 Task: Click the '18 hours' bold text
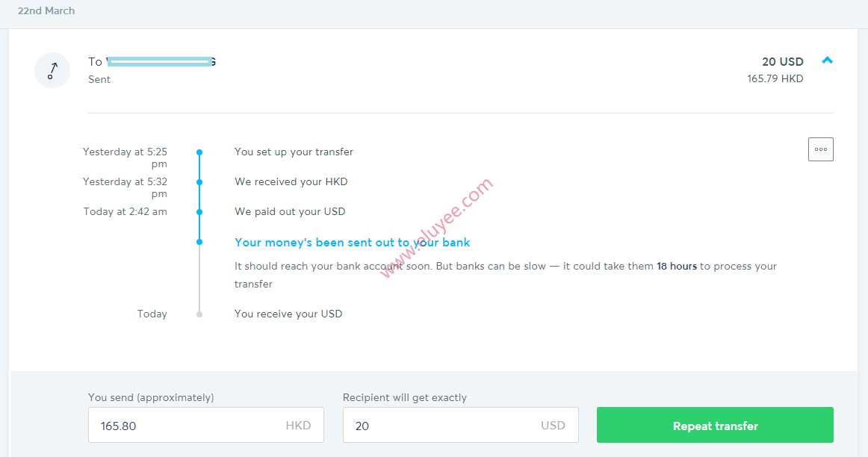[x=677, y=266]
